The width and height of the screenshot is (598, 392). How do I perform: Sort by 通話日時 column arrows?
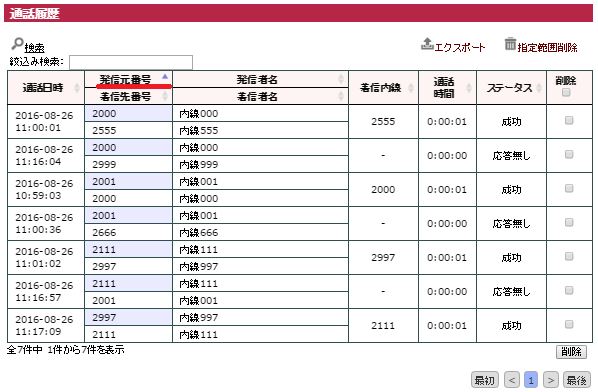77,88
